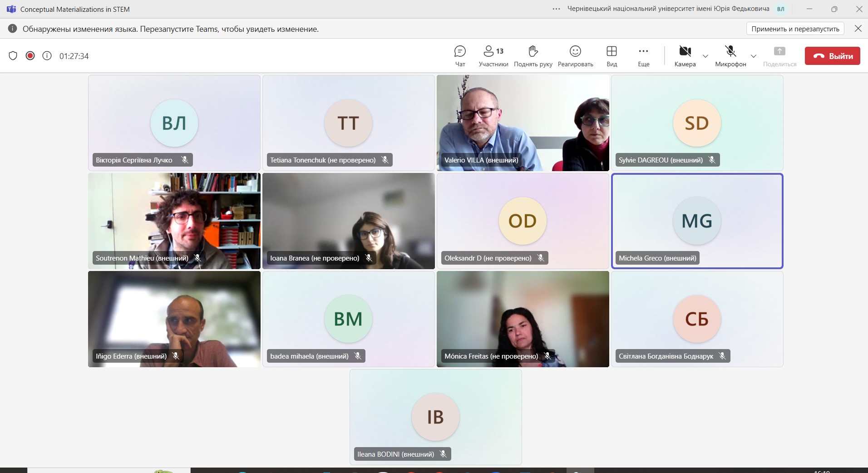Open the Реагировать emoji reactions

pyautogui.click(x=575, y=56)
